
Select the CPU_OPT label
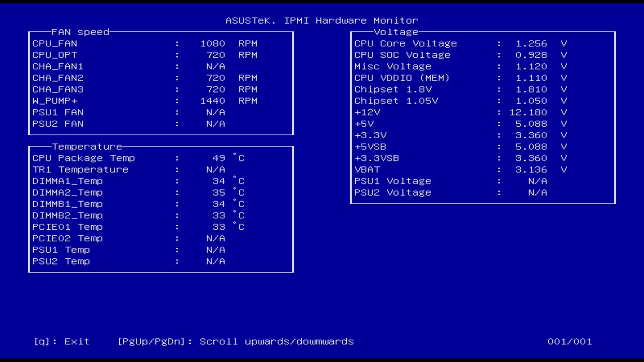tap(55, 55)
